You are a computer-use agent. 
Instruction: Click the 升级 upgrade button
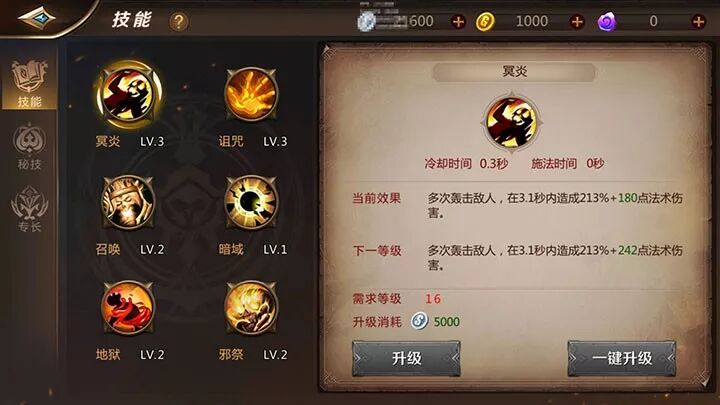(406, 358)
